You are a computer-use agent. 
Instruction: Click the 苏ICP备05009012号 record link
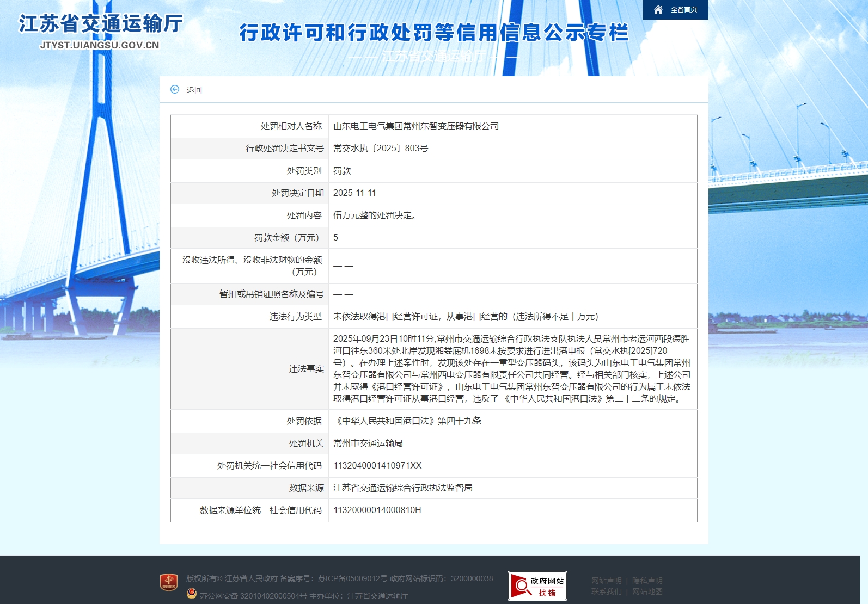(352, 578)
